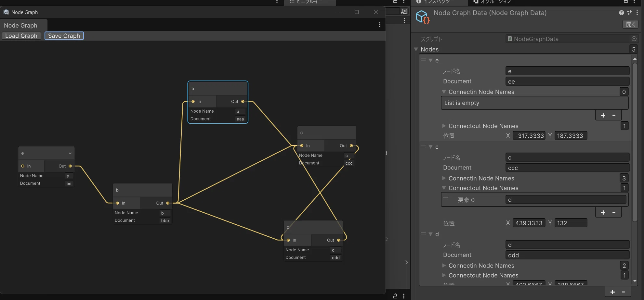Collapse the d node element foldout
The image size is (644, 300).
pos(431,234)
